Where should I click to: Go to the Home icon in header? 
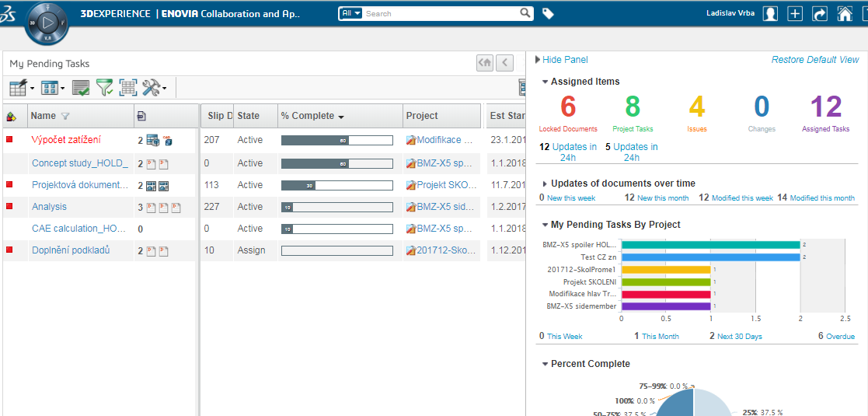coord(845,14)
